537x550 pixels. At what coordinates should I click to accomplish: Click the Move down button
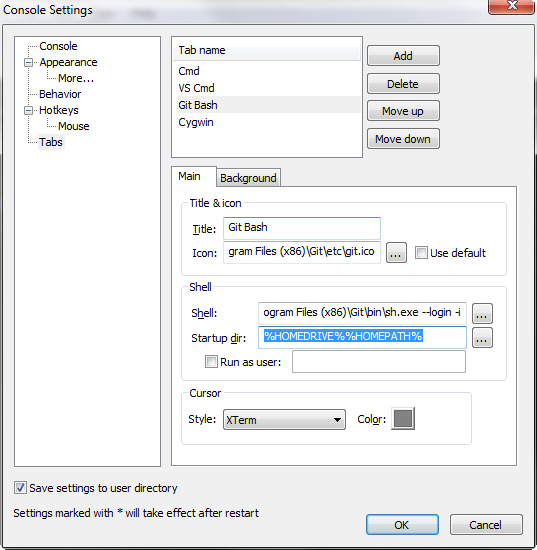(x=403, y=139)
